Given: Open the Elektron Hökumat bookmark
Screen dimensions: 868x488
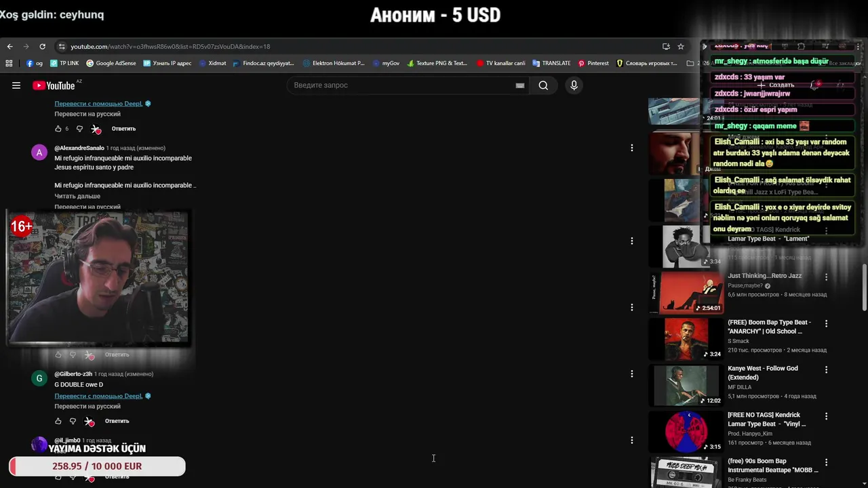Looking at the screenshot, I should pyautogui.click(x=334, y=63).
